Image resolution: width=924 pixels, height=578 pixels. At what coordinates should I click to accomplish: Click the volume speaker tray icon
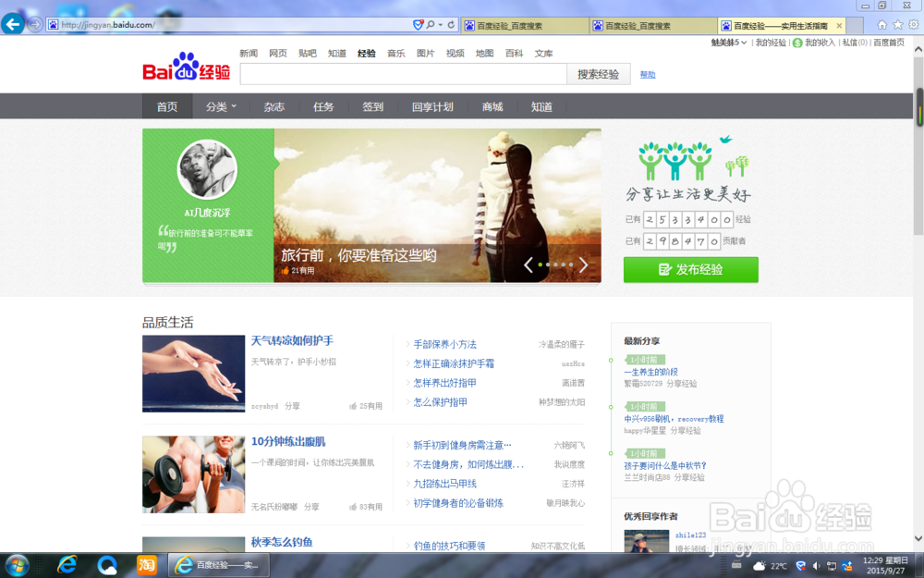pos(816,566)
